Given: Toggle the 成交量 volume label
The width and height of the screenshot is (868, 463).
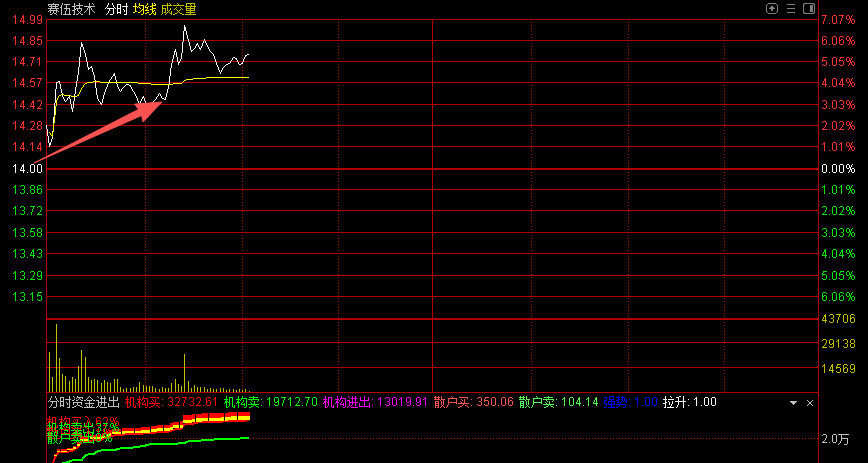Looking at the screenshot, I should [179, 9].
